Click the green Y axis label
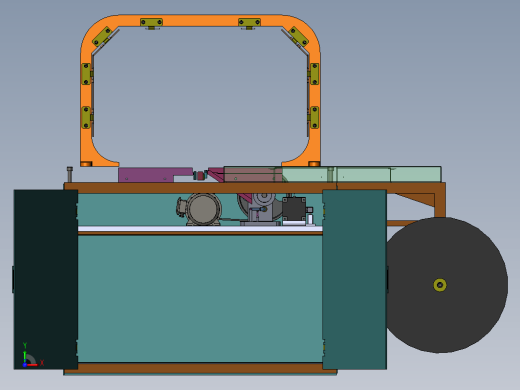520x390 pixels. (x=25, y=345)
